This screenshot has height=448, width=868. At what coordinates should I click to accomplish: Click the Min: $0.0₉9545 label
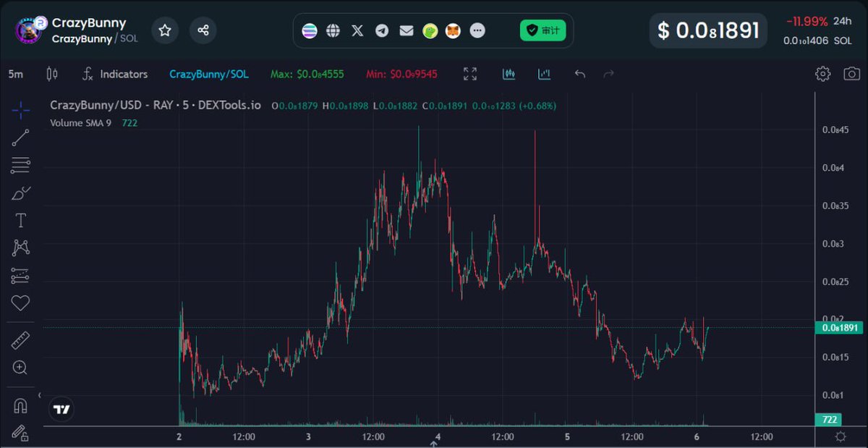[x=401, y=74]
